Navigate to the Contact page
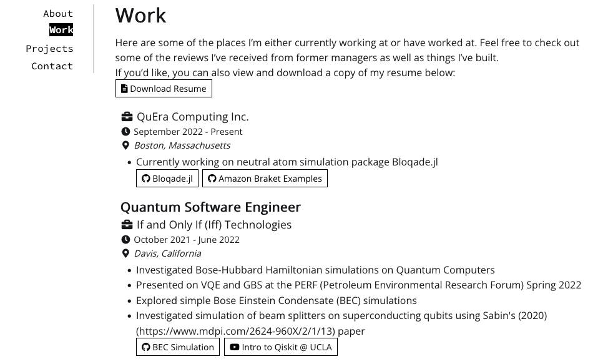613x364 pixels. pos(52,66)
